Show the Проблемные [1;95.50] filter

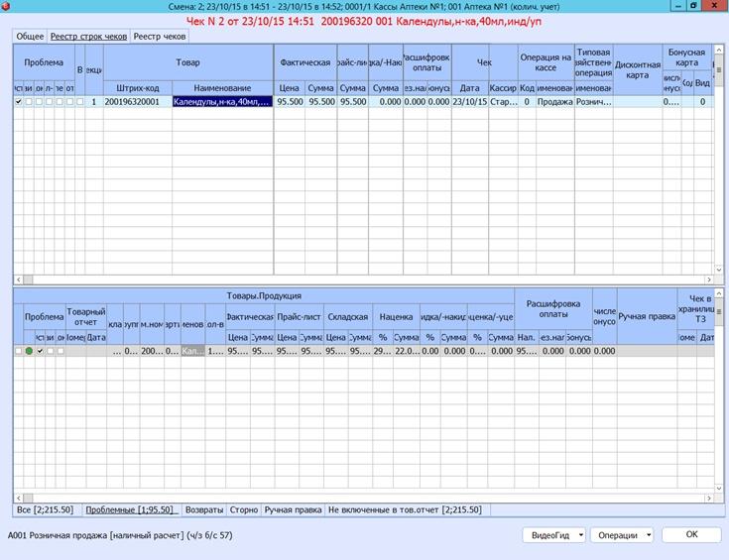coord(132,509)
